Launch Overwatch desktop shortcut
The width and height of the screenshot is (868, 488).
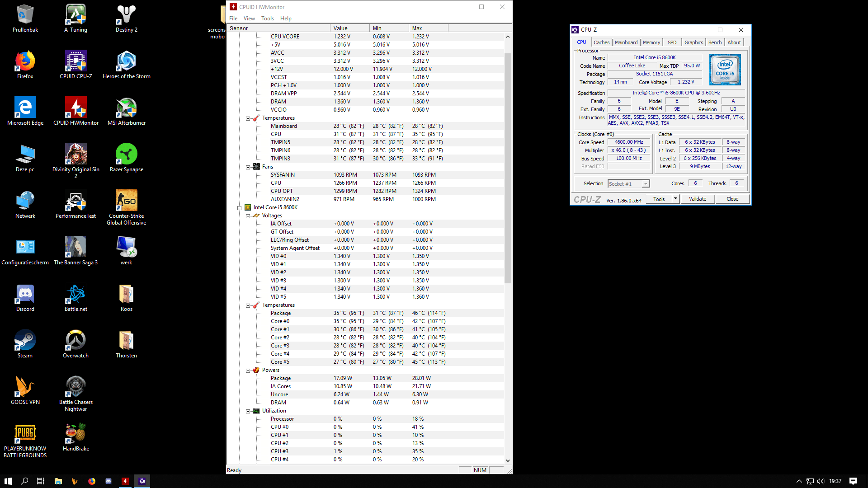point(75,344)
